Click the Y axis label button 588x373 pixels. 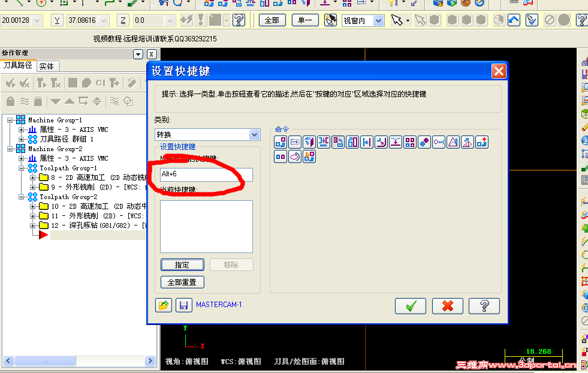57,20
